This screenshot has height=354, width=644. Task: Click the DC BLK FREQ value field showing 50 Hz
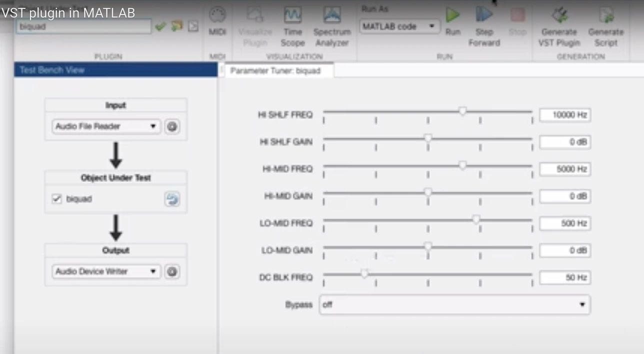coord(564,277)
